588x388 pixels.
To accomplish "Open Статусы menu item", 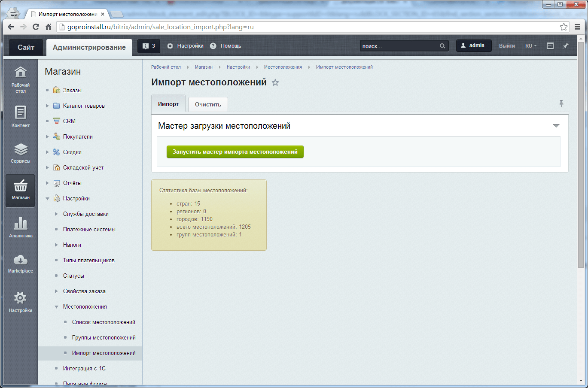I will 73,276.
